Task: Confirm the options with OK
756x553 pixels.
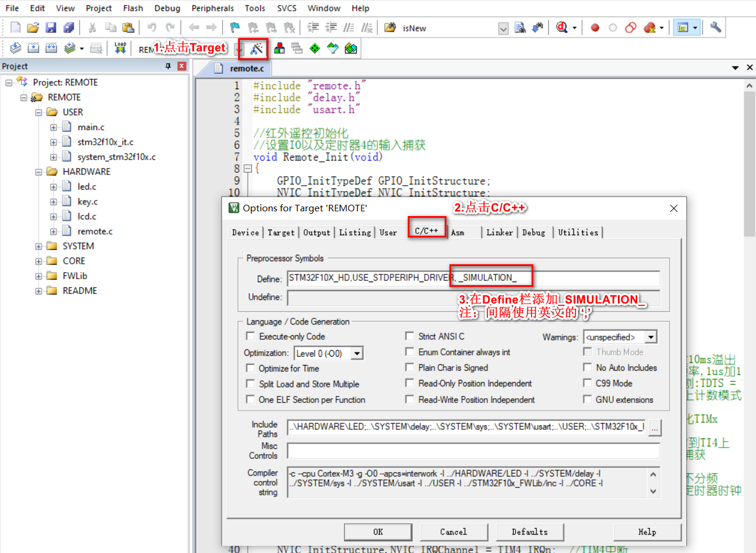Action: [378, 532]
